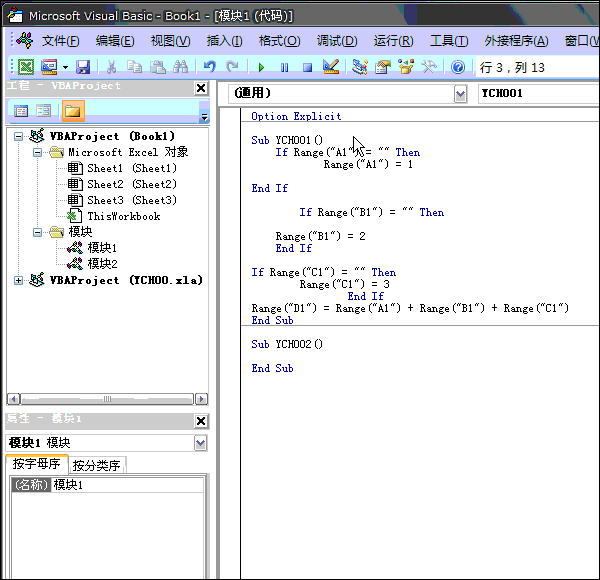Viewport: 600px width, 580px height.
Task: Open the 调试(D) menu
Action: 336,41
